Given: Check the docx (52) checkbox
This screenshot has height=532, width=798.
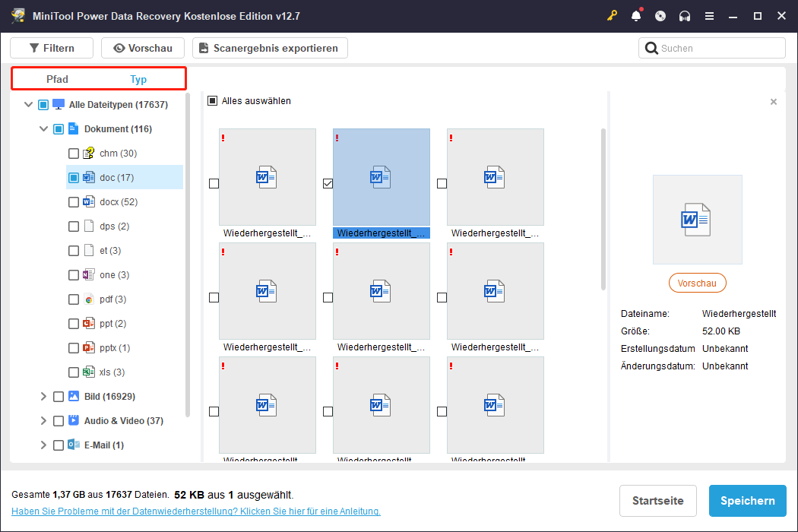Looking at the screenshot, I should 73,201.
